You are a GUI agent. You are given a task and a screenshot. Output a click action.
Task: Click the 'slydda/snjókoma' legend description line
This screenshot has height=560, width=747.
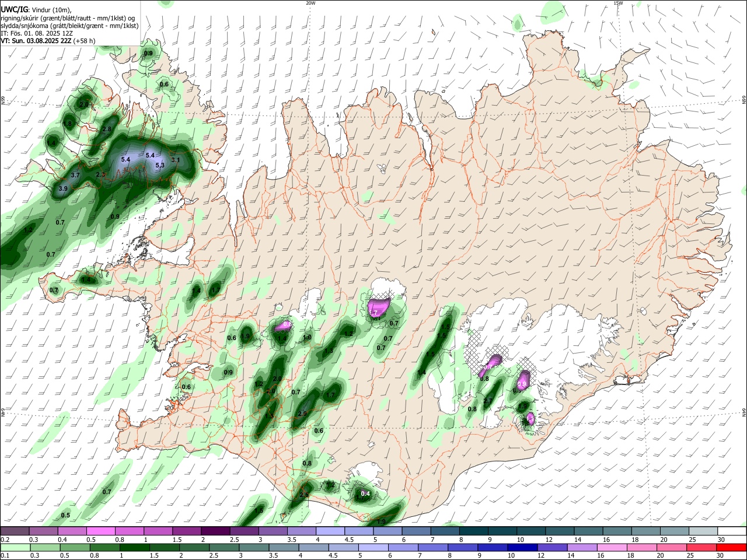click(x=69, y=26)
